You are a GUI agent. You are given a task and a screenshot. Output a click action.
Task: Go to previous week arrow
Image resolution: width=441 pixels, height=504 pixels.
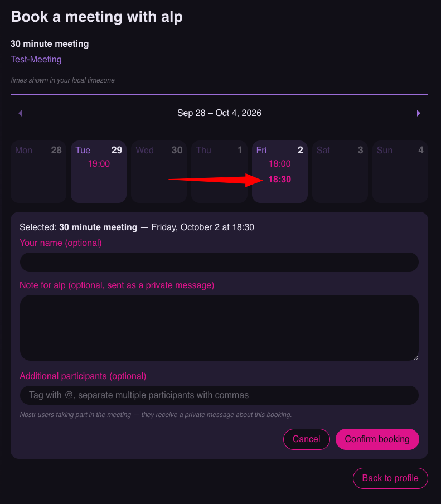(20, 113)
